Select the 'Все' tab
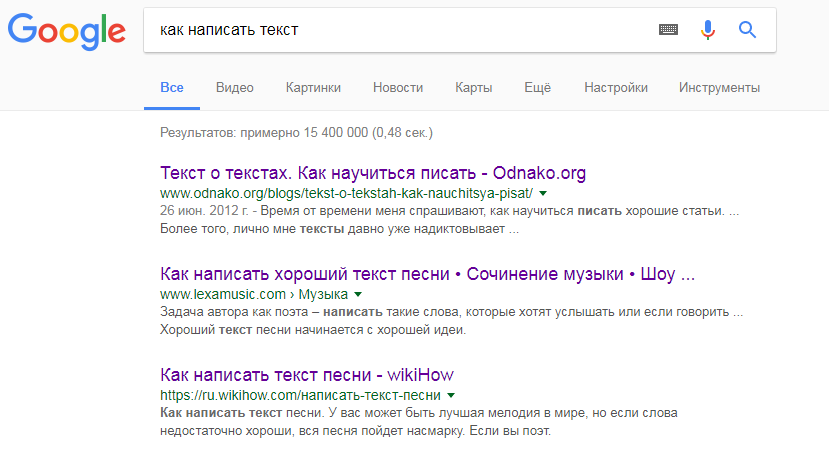Screen dimensions: 829x456 click(x=172, y=87)
